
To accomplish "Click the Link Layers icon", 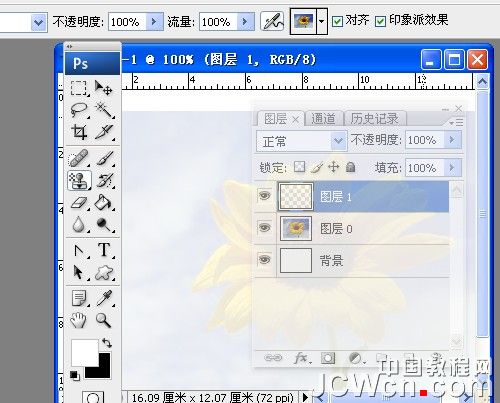I will tap(273, 358).
